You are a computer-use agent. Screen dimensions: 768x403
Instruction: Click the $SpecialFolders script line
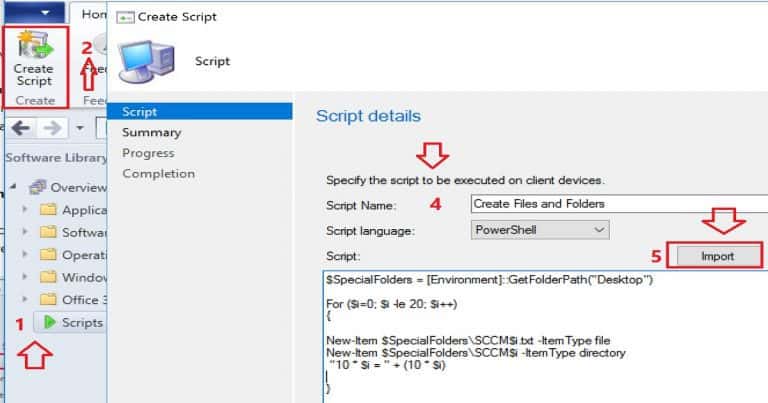coord(489,280)
